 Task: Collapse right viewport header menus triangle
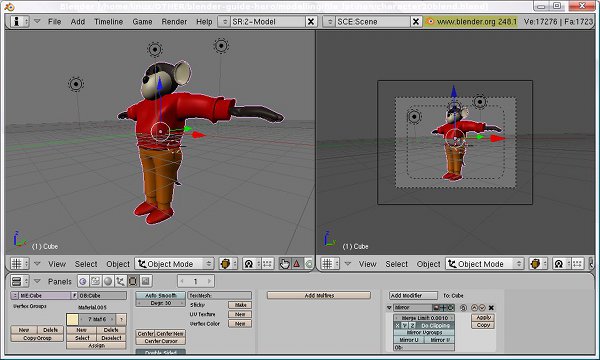point(348,264)
